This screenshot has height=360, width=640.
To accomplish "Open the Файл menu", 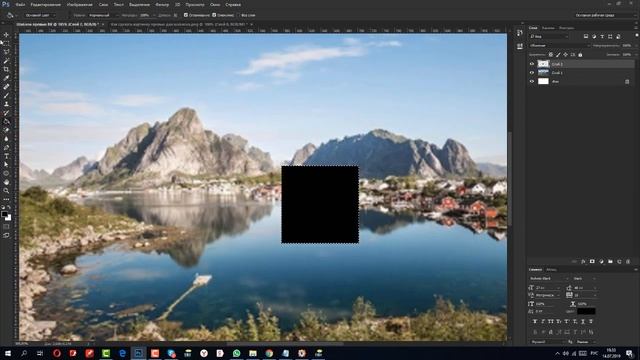I will point(20,4).
